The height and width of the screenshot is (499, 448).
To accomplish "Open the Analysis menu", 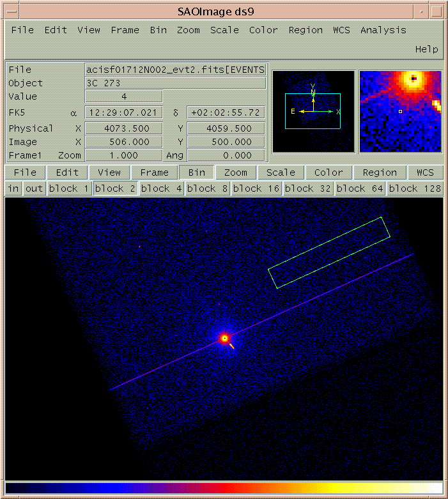I will click(383, 30).
